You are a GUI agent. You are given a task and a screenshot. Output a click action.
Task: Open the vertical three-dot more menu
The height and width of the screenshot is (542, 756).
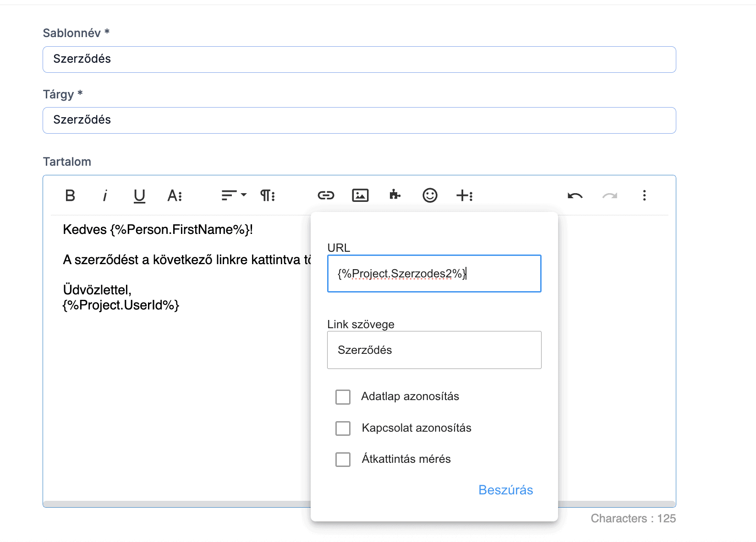click(644, 195)
